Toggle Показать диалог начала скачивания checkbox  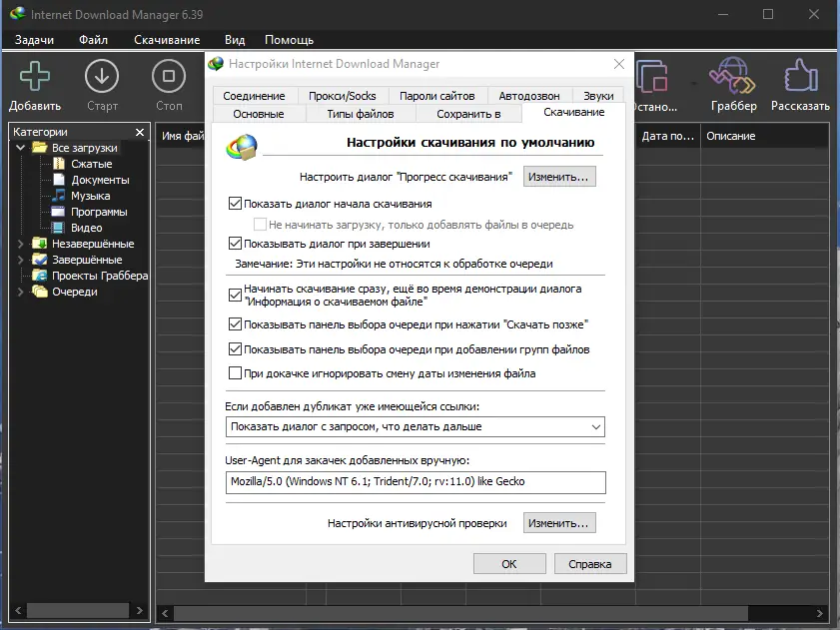(235, 204)
